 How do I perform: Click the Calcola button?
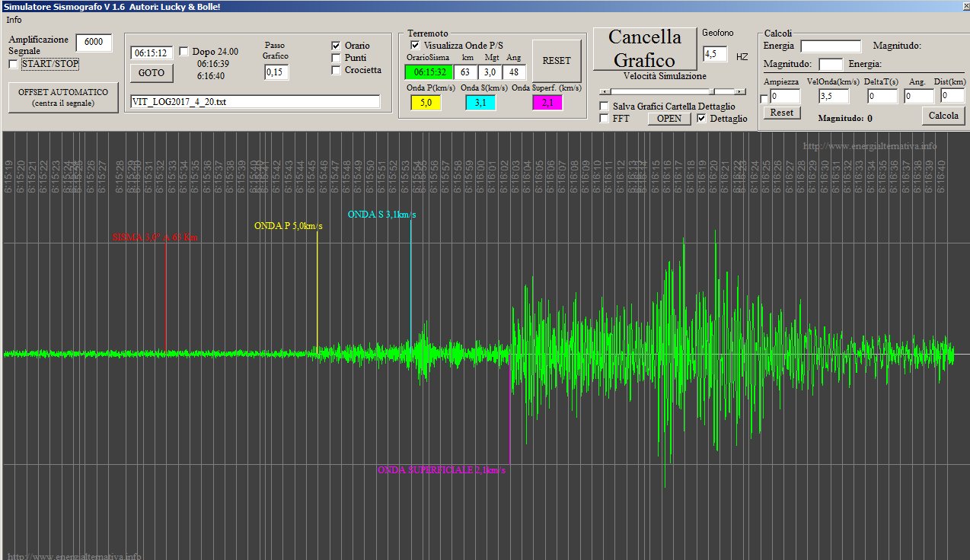944,116
